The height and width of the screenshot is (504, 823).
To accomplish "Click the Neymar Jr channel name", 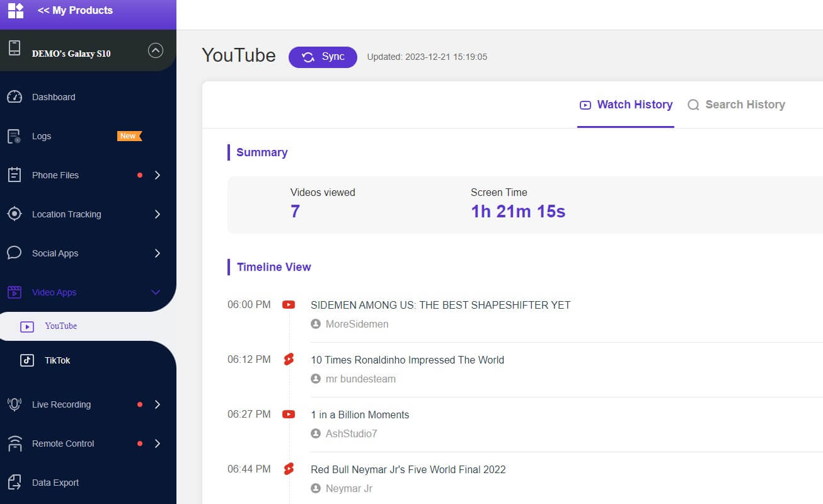I will tap(349, 488).
